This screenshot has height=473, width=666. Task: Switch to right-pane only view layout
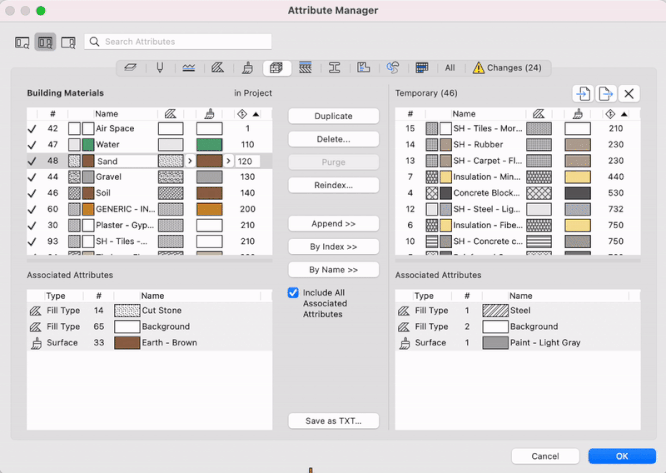pos(68,42)
